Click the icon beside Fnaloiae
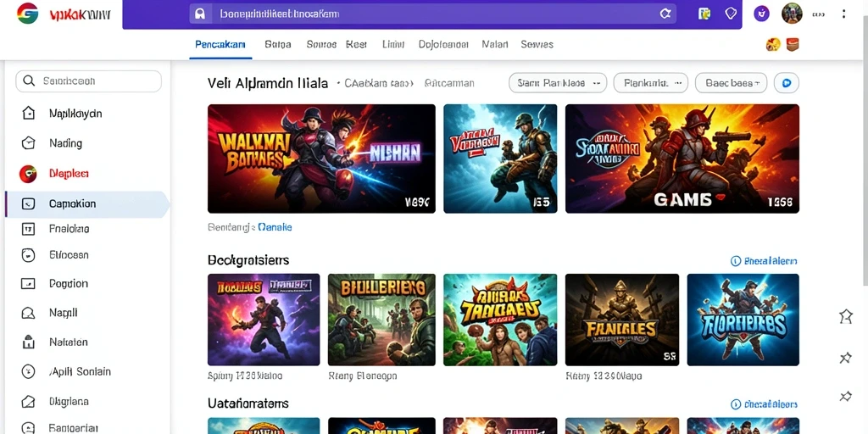 [x=28, y=229]
